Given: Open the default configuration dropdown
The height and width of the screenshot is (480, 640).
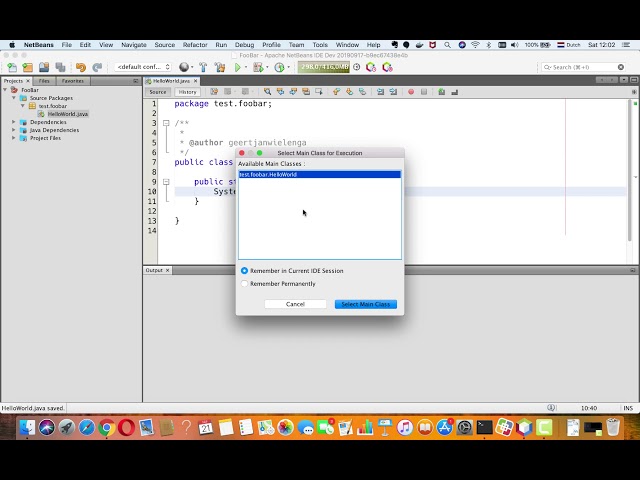Looking at the screenshot, I should pos(143,67).
